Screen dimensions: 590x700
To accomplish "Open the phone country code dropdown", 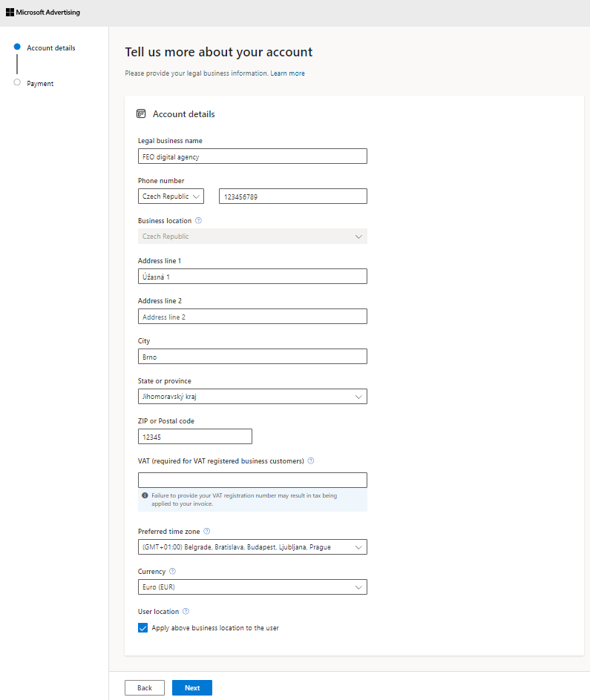I will [171, 196].
